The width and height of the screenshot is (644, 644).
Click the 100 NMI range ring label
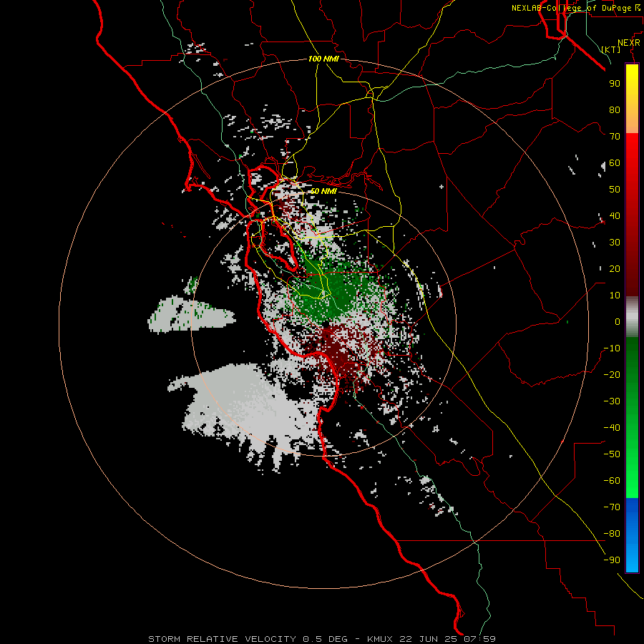[323, 59]
